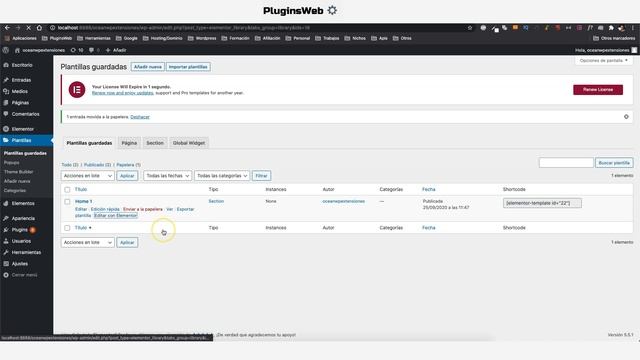Select the elementor-template shortcode field

click(542, 203)
